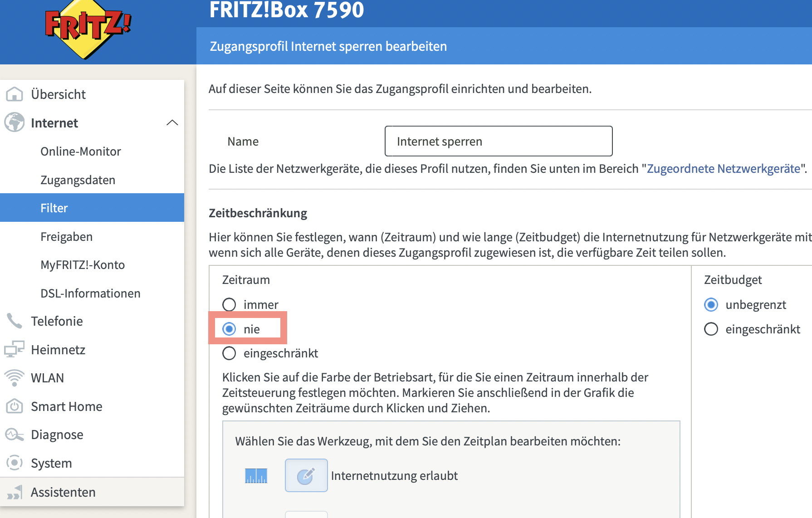Viewport: 812px width, 518px height.
Task: Click the Zeitraum section label
Action: pos(246,280)
